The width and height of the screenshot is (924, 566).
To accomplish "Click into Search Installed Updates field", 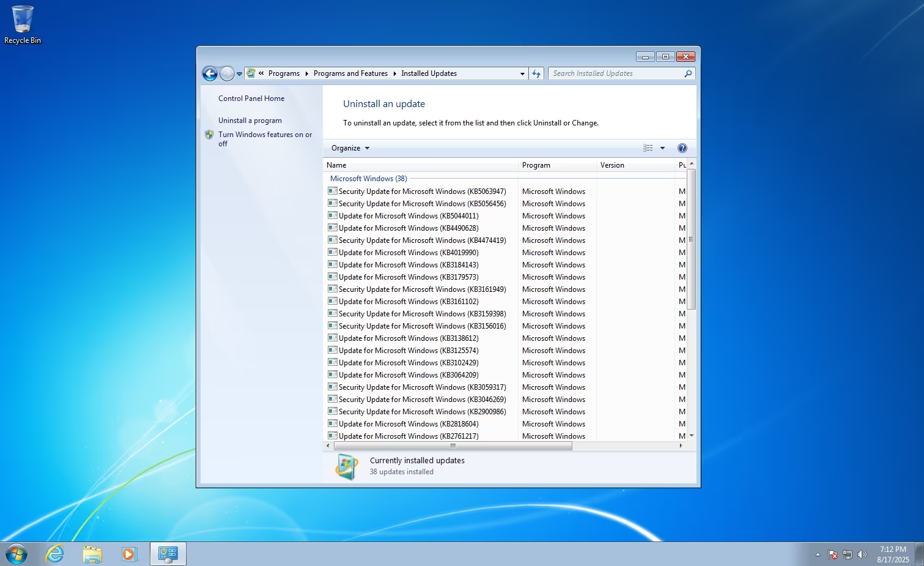I will (616, 73).
